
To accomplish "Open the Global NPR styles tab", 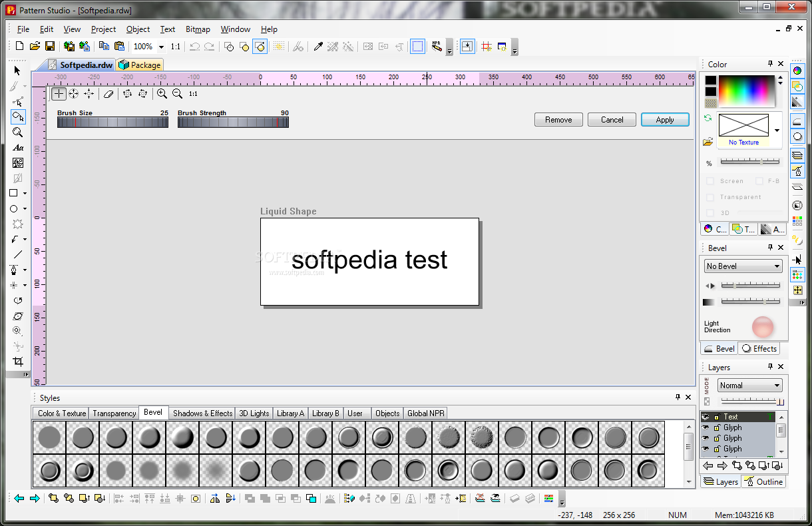I will tap(426, 413).
